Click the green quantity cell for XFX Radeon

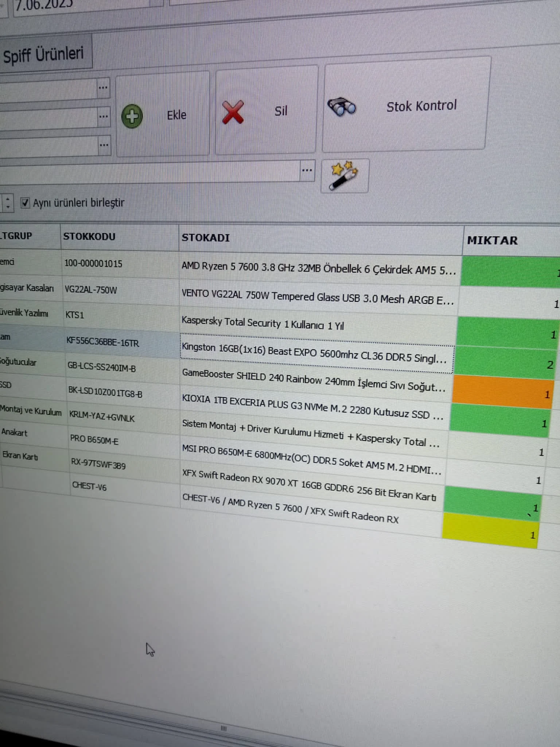click(493, 504)
